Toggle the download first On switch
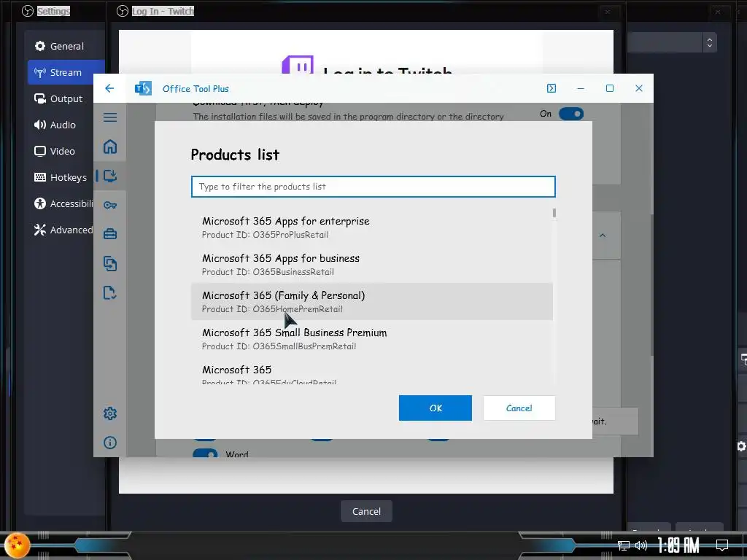This screenshot has width=747, height=560. click(x=570, y=114)
